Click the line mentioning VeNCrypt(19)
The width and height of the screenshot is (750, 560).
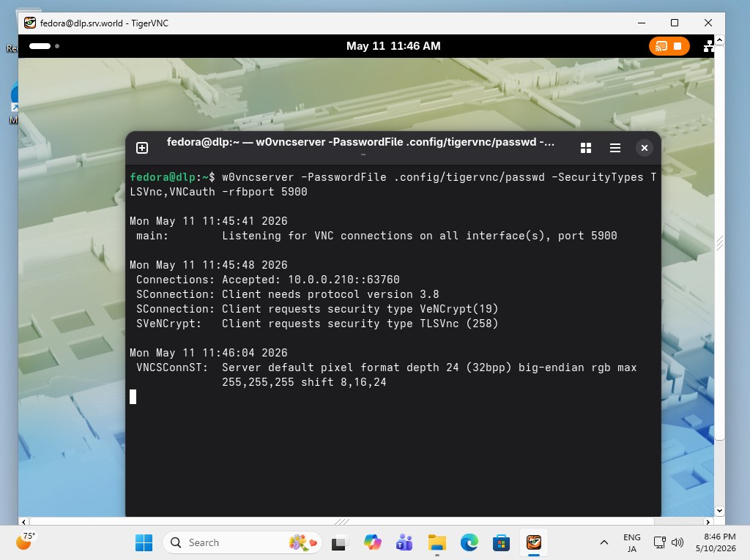[x=317, y=309]
